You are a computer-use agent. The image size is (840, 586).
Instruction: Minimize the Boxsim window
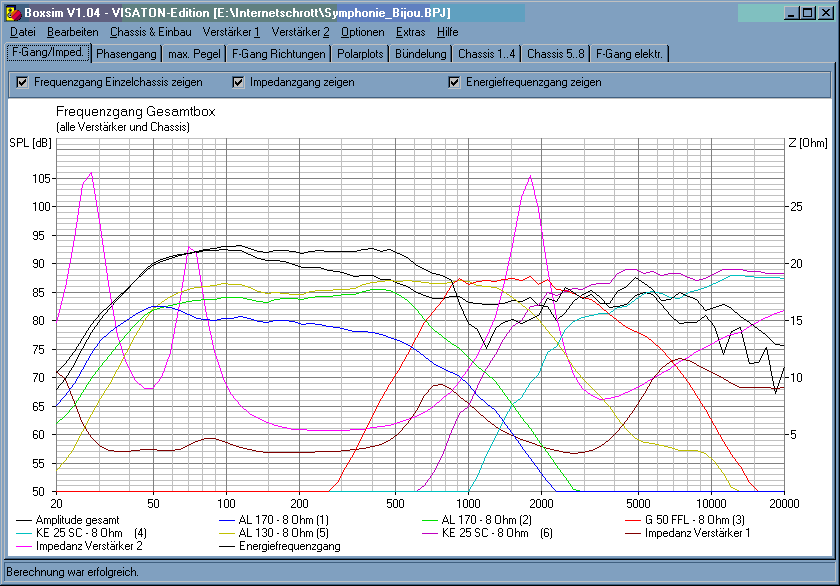[791, 13]
